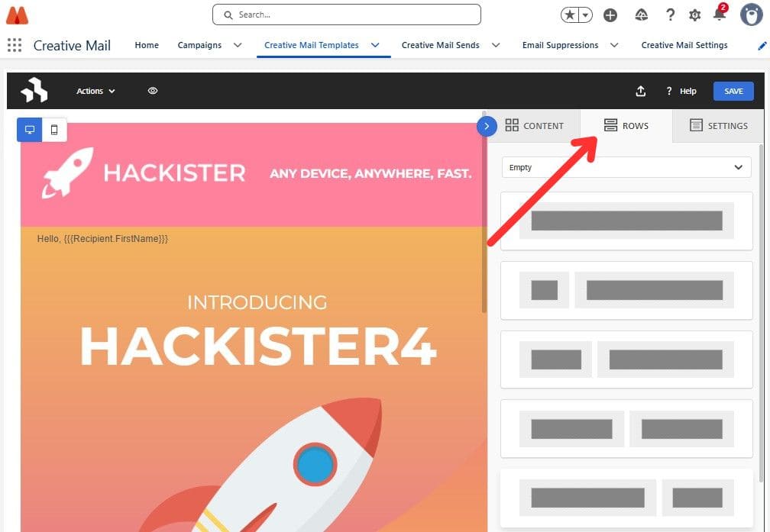Select the narrow-left wide-right row layout

(x=626, y=290)
